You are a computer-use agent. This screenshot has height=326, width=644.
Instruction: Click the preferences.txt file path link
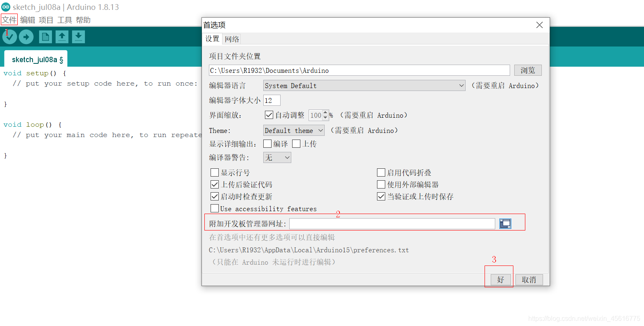coord(309,250)
